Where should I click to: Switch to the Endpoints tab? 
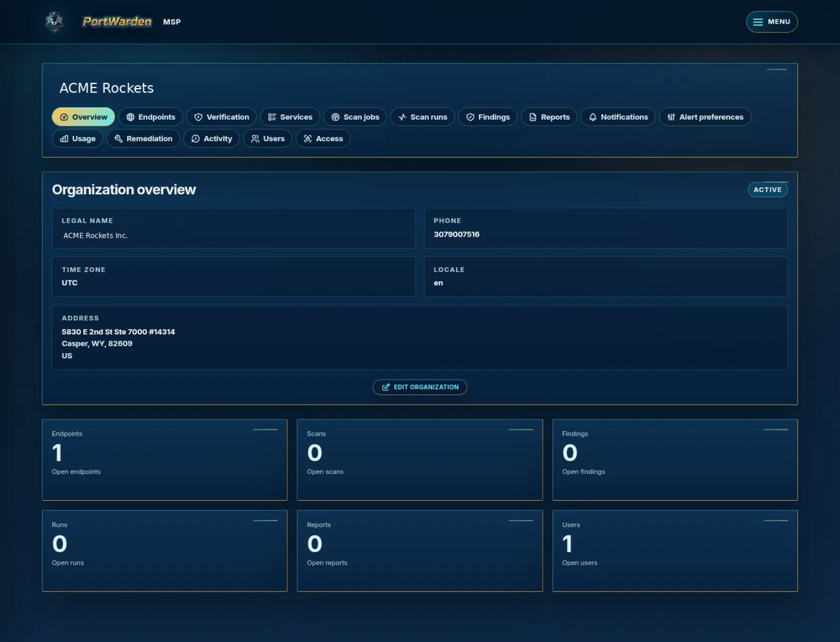tap(151, 117)
